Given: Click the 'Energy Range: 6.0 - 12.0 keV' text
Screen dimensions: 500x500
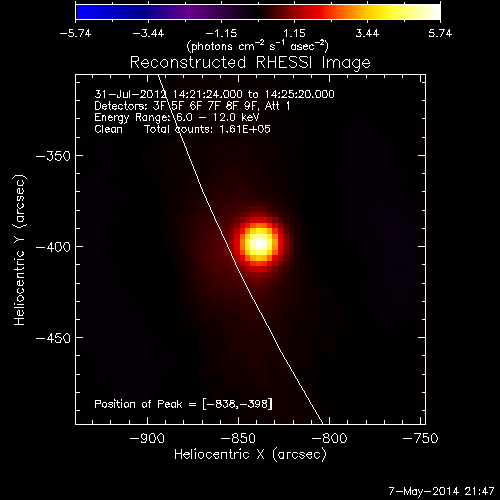Looking at the screenshot, I should (x=177, y=117).
